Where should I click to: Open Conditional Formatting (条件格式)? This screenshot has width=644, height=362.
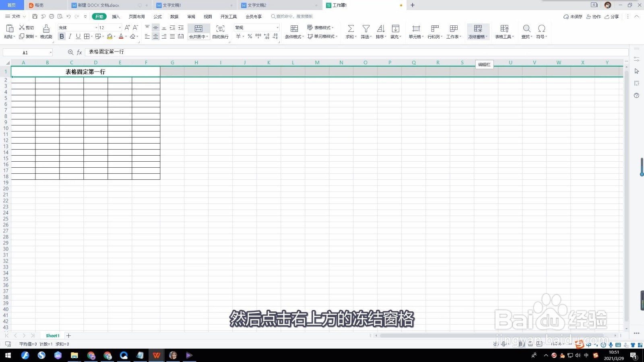coord(293,31)
